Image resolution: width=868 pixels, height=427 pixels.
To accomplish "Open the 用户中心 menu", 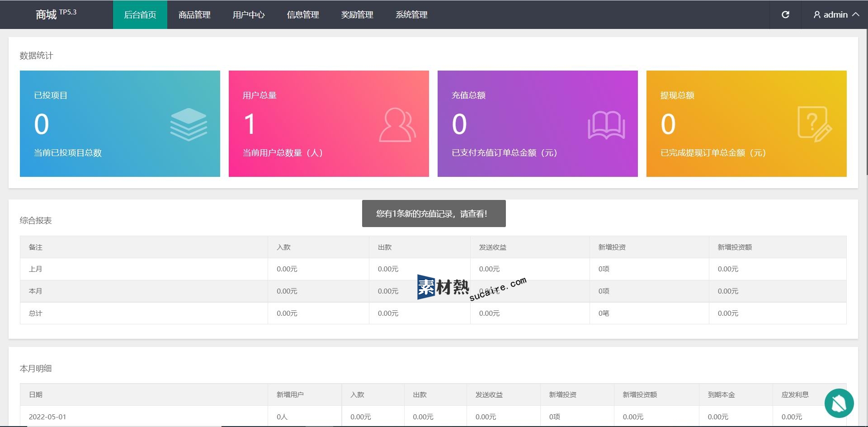I will pos(249,15).
